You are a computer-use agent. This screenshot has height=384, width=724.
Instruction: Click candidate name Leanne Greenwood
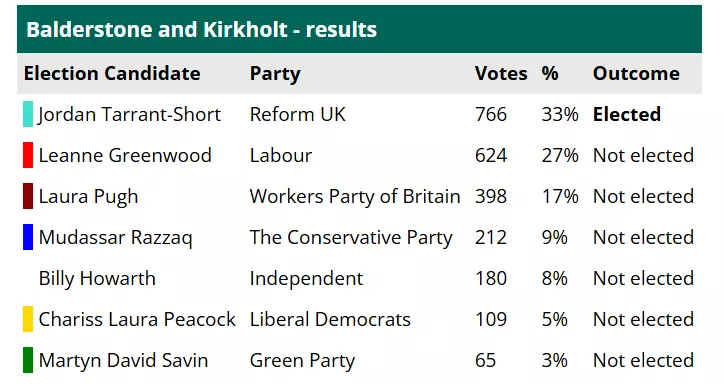pos(125,155)
